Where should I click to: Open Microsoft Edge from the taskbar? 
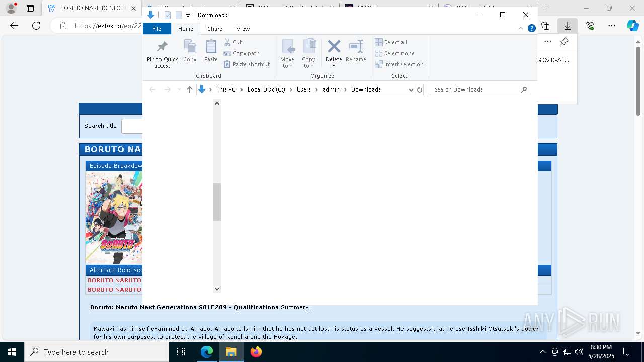point(207,352)
